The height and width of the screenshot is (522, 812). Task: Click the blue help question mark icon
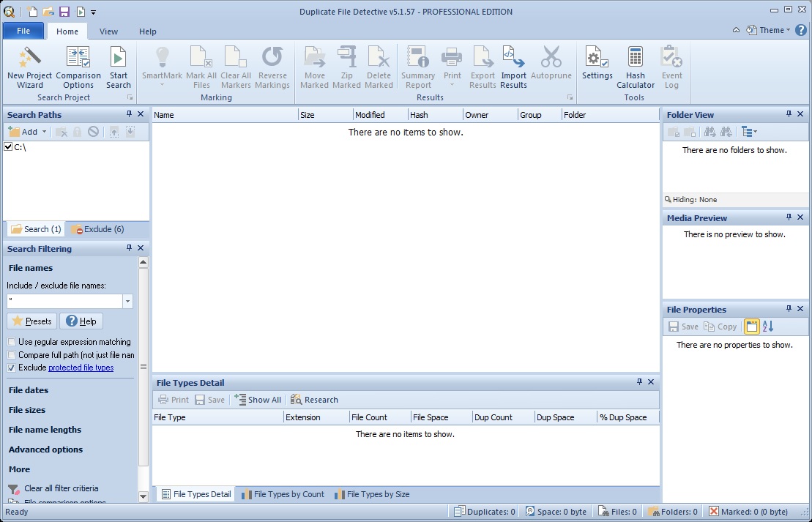point(800,30)
